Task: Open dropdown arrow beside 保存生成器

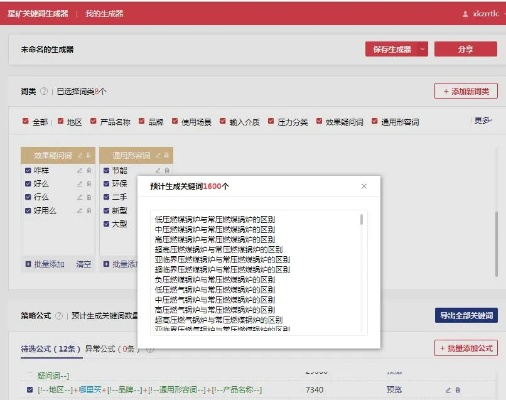Action: pyautogui.click(x=422, y=49)
